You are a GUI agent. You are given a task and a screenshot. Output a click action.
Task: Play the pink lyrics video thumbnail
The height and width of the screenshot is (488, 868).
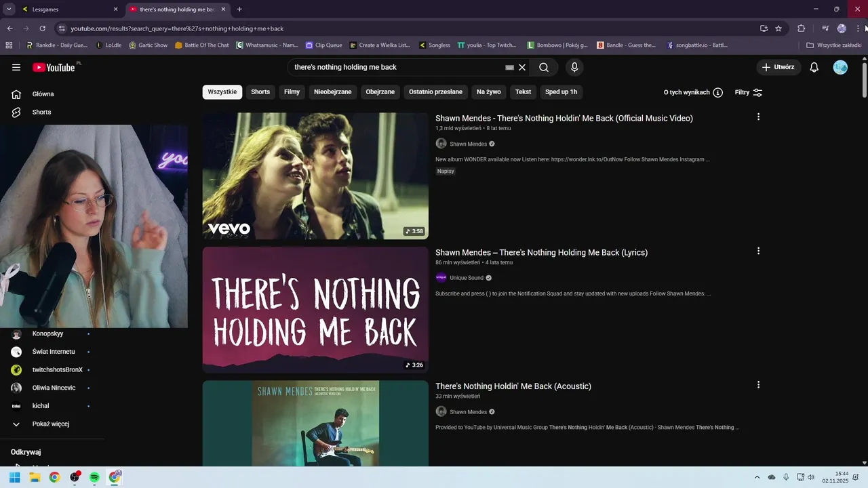coord(315,310)
